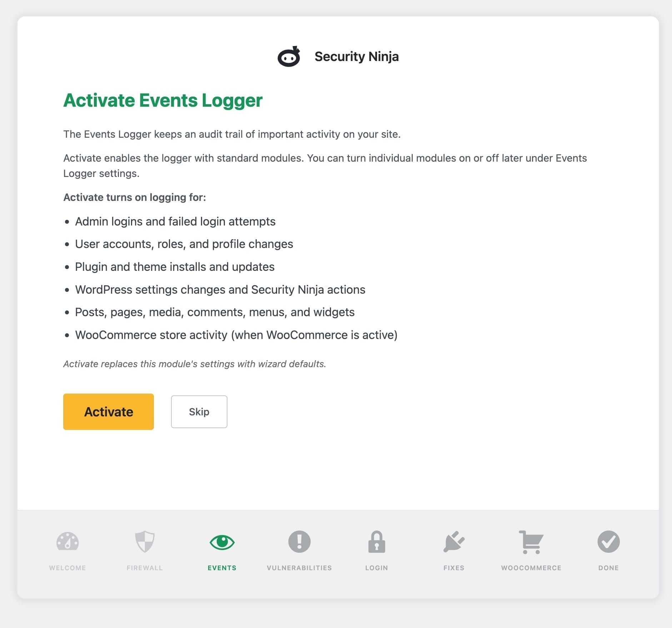Click the 'Activate Events Logger' heading
The image size is (672, 628).
pos(163,100)
